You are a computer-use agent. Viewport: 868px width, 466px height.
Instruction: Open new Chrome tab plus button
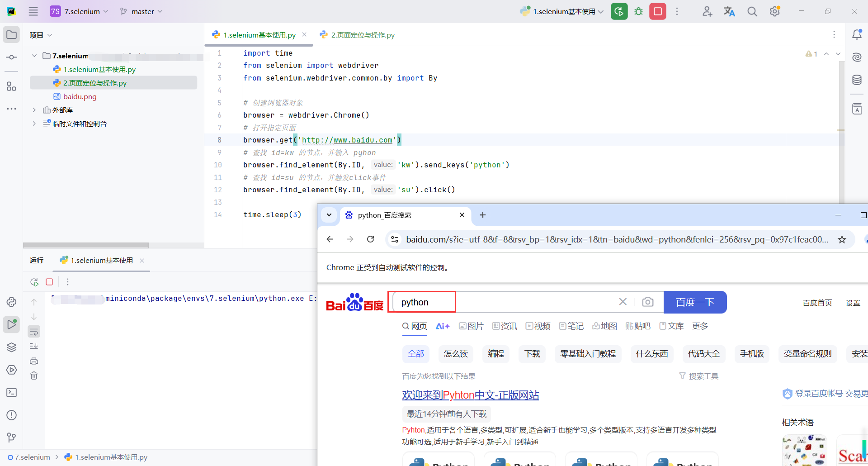(x=483, y=215)
